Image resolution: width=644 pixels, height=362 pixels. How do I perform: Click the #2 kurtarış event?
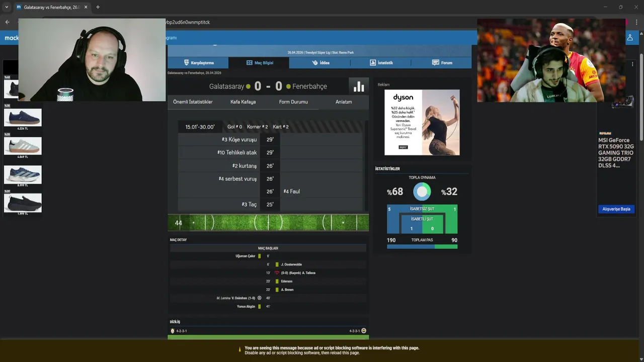pos(245,166)
